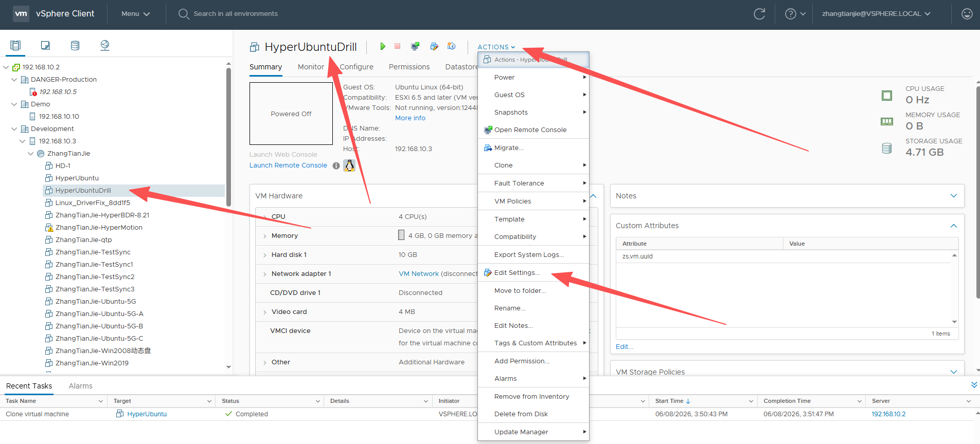Click the warning VM icon beside ZhangTianJie-HyperMotion
The image size is (980, 444).
(x=49, y=228)
